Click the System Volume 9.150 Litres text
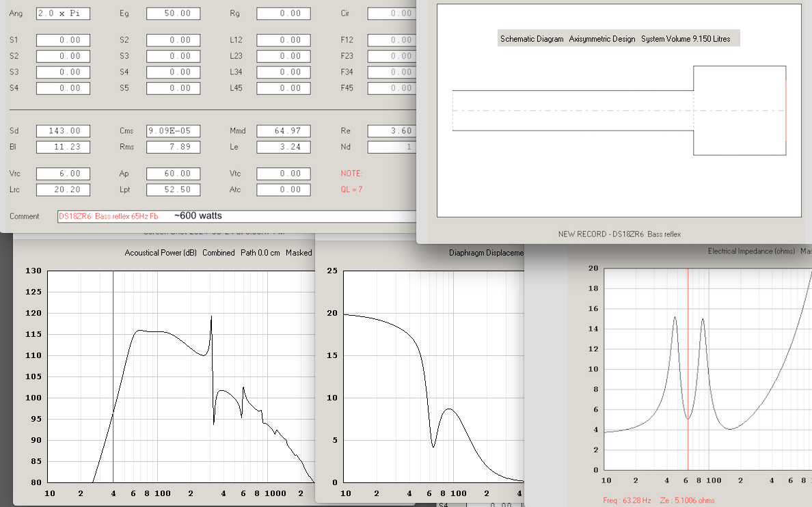 tap(686, 39)
